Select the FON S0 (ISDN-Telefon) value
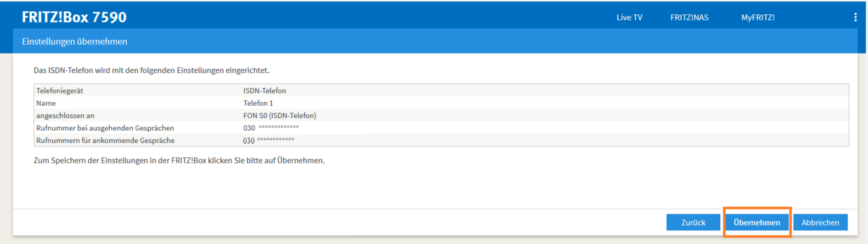The width and height of the screenshot is (868, 244). (x=279, y=115)
